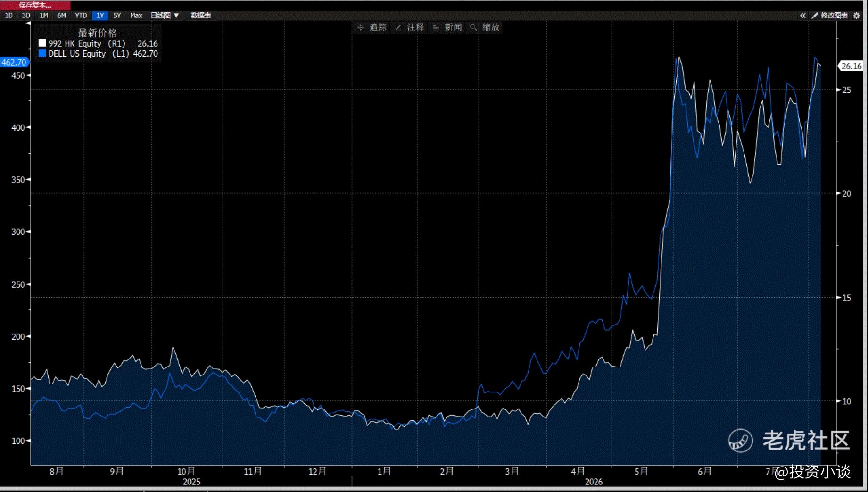This screenshot has height=492, width=868.
Task: Click the blue 462.70 left-axis price flag
Action: (x=14, y=62)
